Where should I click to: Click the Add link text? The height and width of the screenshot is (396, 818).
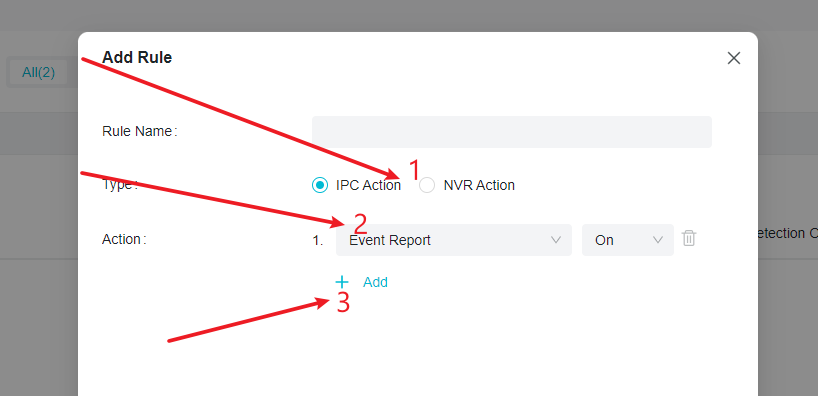coord(375,282)
